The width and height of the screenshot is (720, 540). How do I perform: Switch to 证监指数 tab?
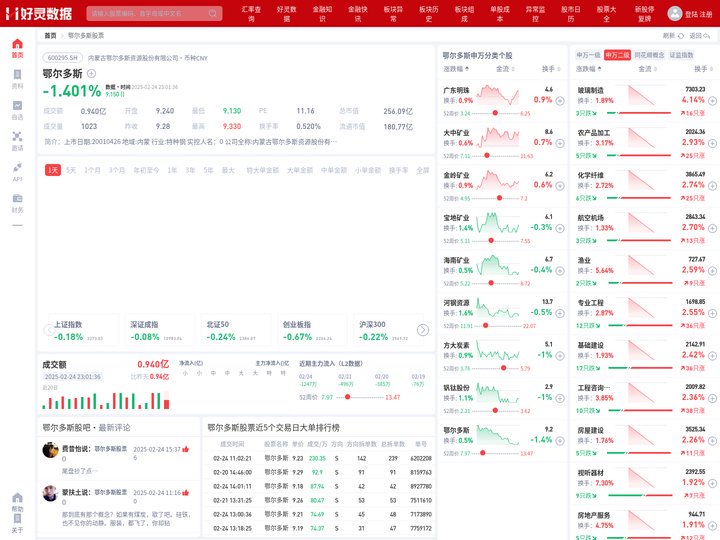click(681, 55)
